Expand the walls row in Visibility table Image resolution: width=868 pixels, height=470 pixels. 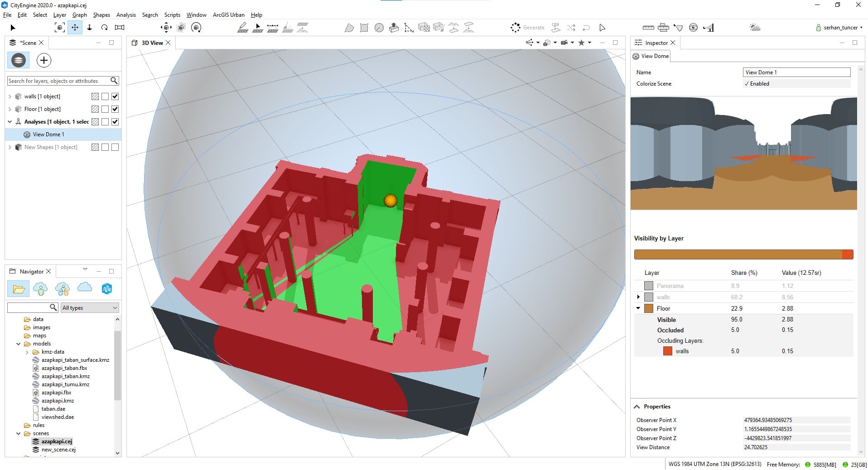coord(638,297)
